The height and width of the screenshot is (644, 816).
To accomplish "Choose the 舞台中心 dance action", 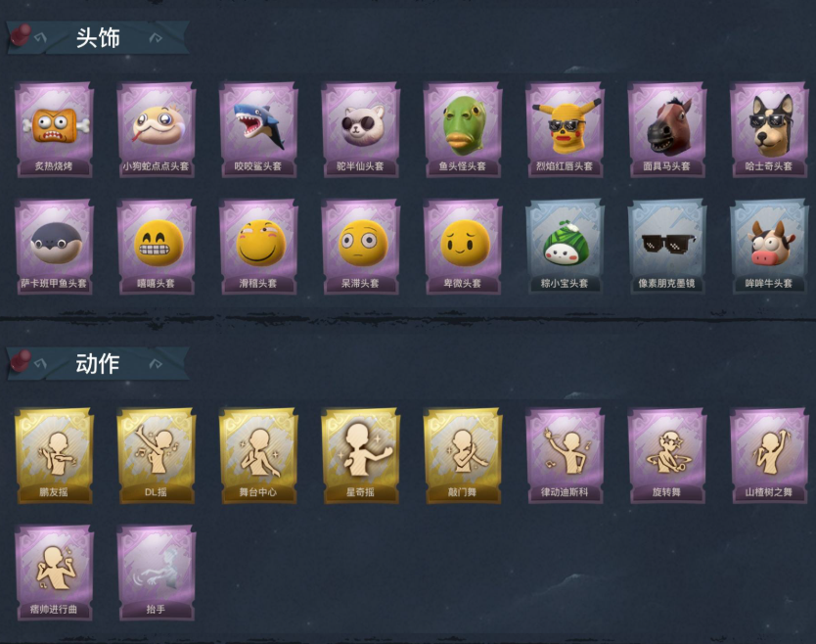I will point(258,455).
